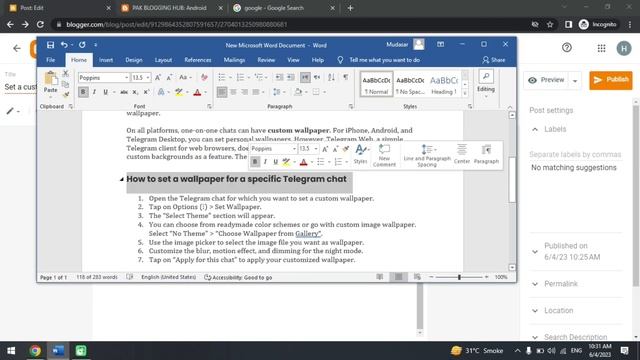
Task: Open Line and Paragraph Spacing in mini toolbar
Action: 427,155
